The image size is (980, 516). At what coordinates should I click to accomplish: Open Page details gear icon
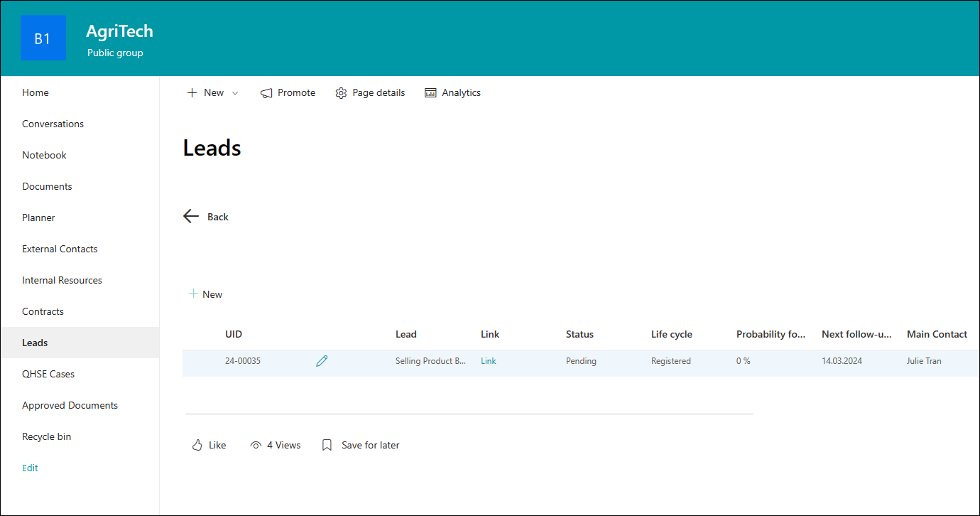tap(341, 93)
